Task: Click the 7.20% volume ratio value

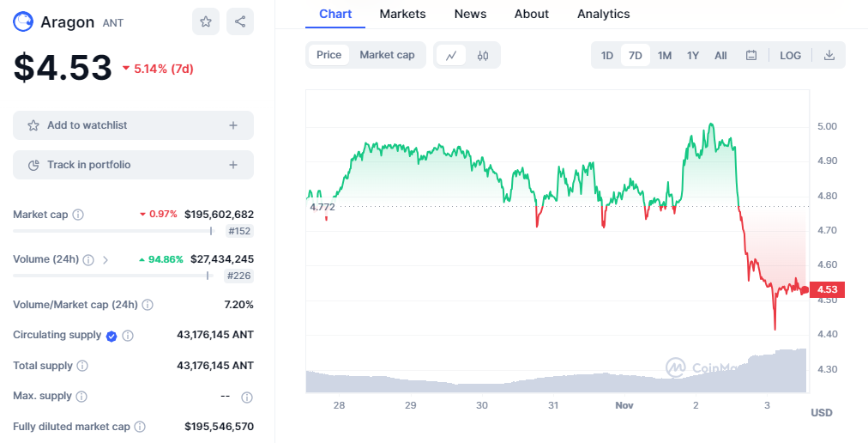Action: [x=239, y=305]
